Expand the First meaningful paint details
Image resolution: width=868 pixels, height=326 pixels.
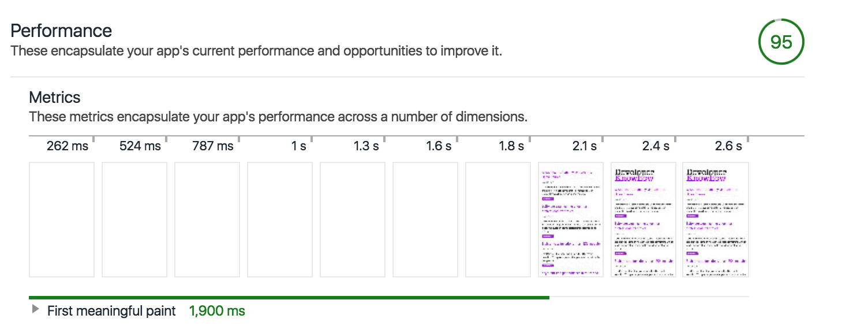[x=36, y=310]
